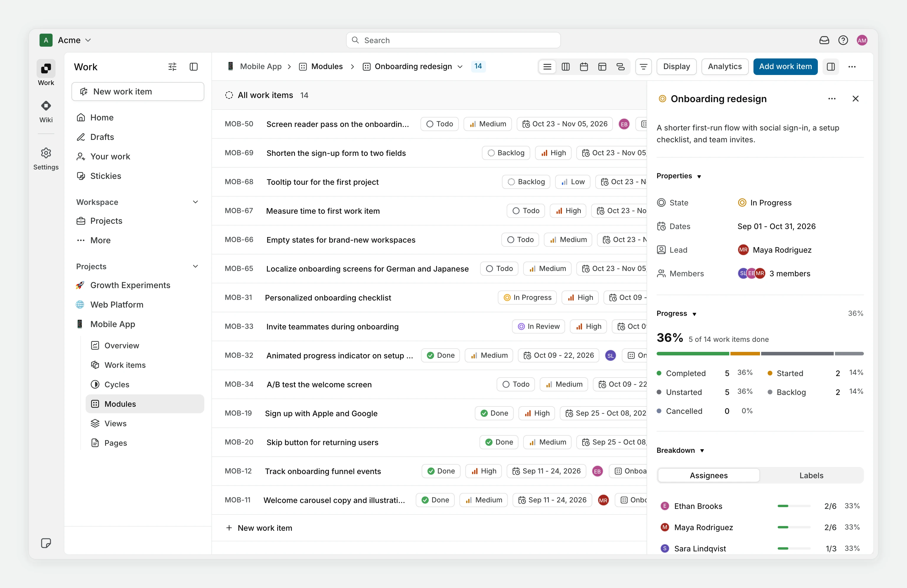
Task: Open the AM user avatar menu
Action: pos(862,40)
